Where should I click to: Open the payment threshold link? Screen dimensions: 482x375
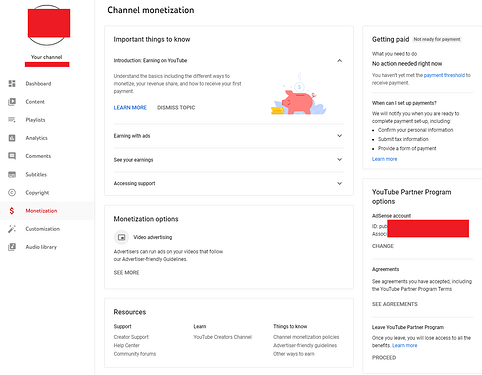pyautogui.click(x=444, y=75)
